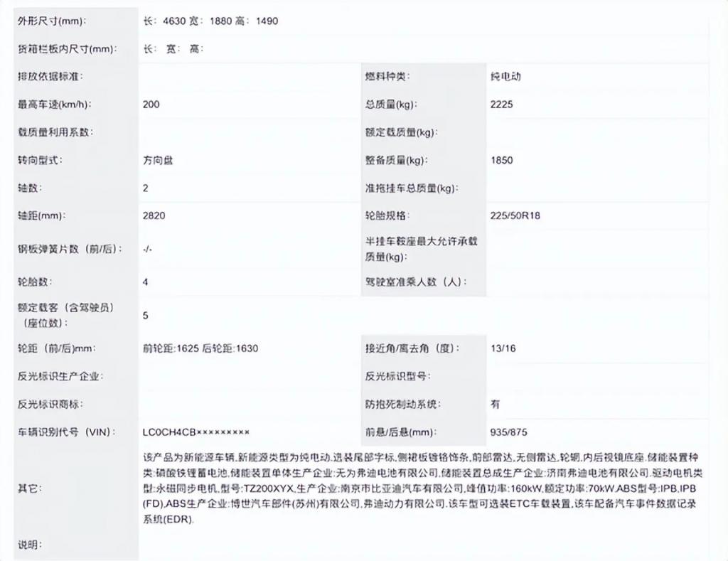Click the 反光标识型号 label
Screen dimensions: 728x561
coord(397,376)
